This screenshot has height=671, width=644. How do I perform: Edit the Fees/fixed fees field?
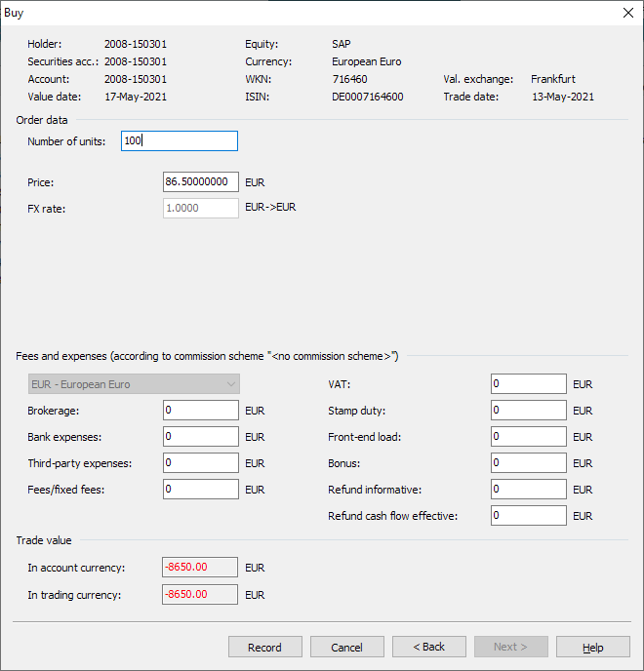pos(201,490)
